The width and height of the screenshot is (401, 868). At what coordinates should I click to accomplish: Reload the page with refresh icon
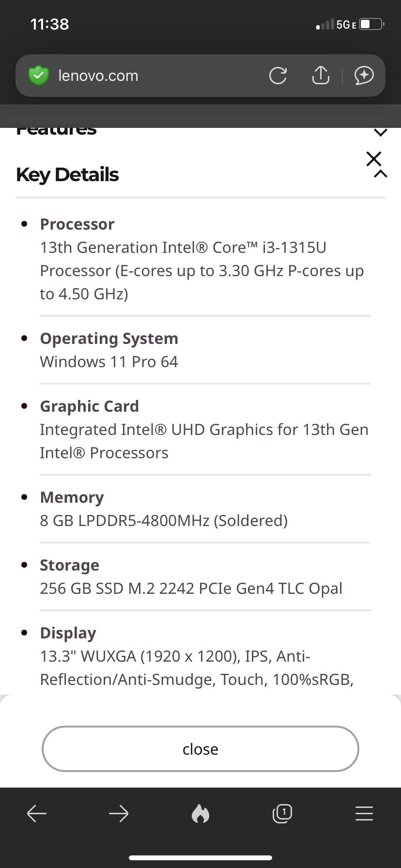pyautogui.click(x=278, y=76)
